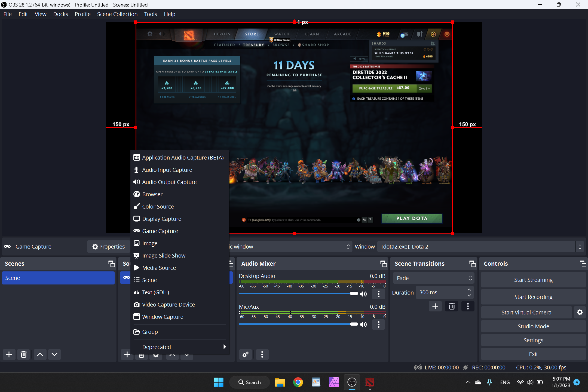Open audio mixer three-dot menu at bottom

pyautogui.click(x=262, y=354)
